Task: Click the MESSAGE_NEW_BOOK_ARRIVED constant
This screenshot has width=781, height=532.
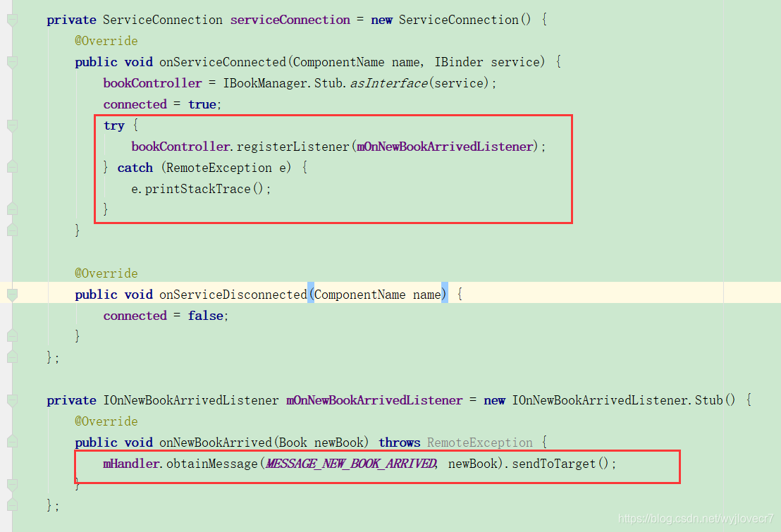Action: click(x=350, y=464)
